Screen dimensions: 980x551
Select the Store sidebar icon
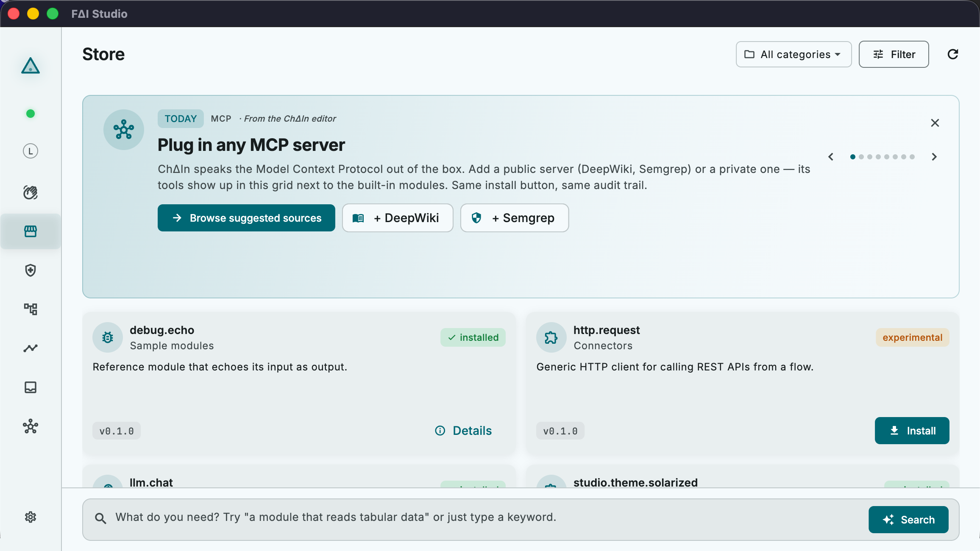coord(31,231)
